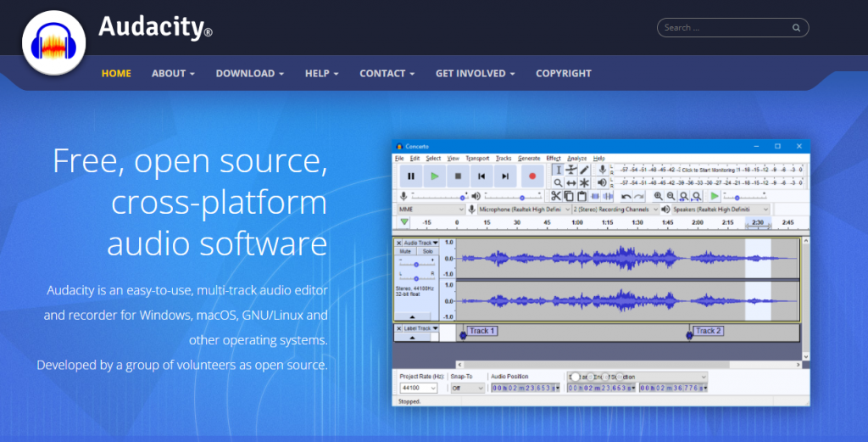Open the Contact dropdown menu
Viewport: 868px width, 442px height.
[387, 73]
